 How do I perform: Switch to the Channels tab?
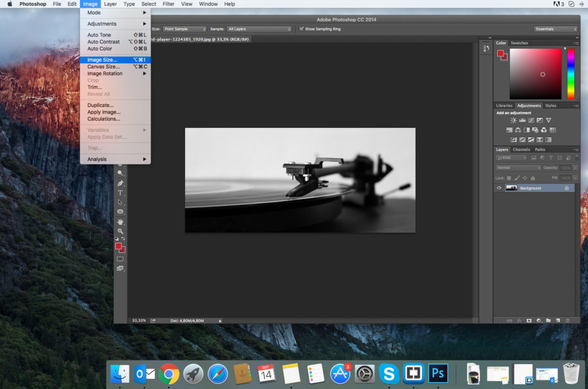(521, 150)
